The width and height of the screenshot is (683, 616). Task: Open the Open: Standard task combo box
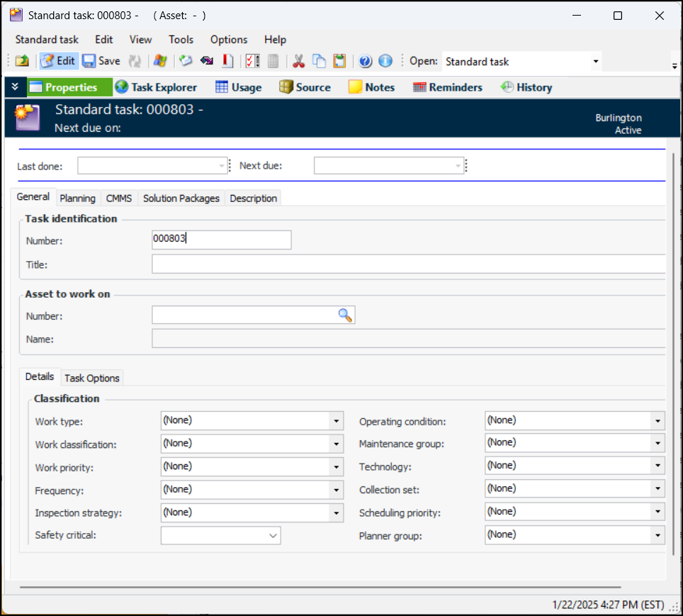point(595,62)
